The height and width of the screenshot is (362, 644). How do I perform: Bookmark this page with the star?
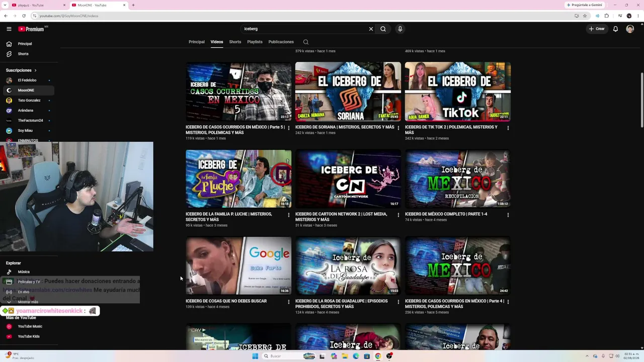click(585, 16)
